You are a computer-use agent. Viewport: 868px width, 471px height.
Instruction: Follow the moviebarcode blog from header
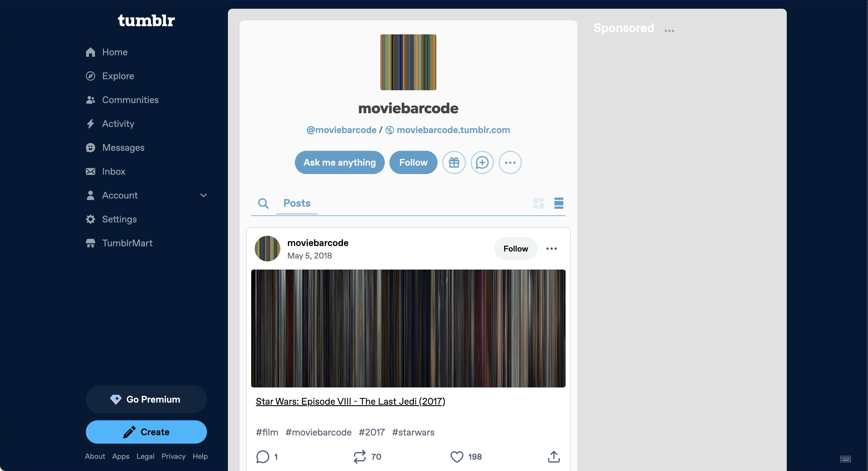413,162
